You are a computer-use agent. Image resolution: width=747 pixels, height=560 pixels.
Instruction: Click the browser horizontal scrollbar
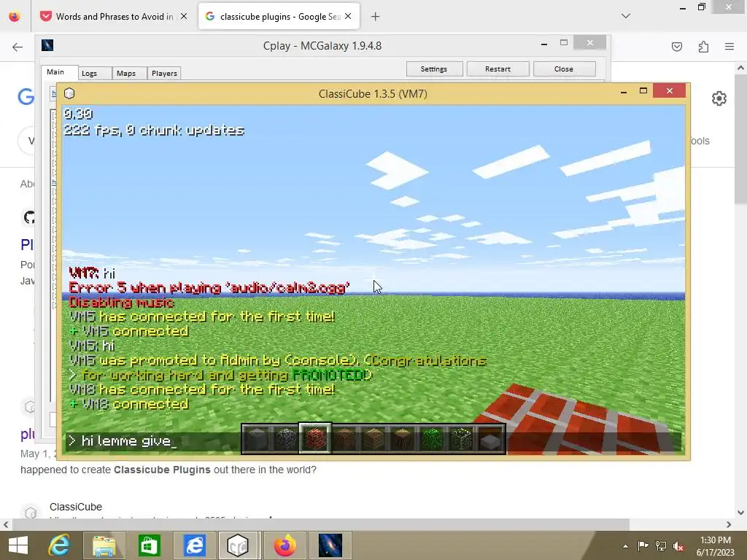(321, 524)
